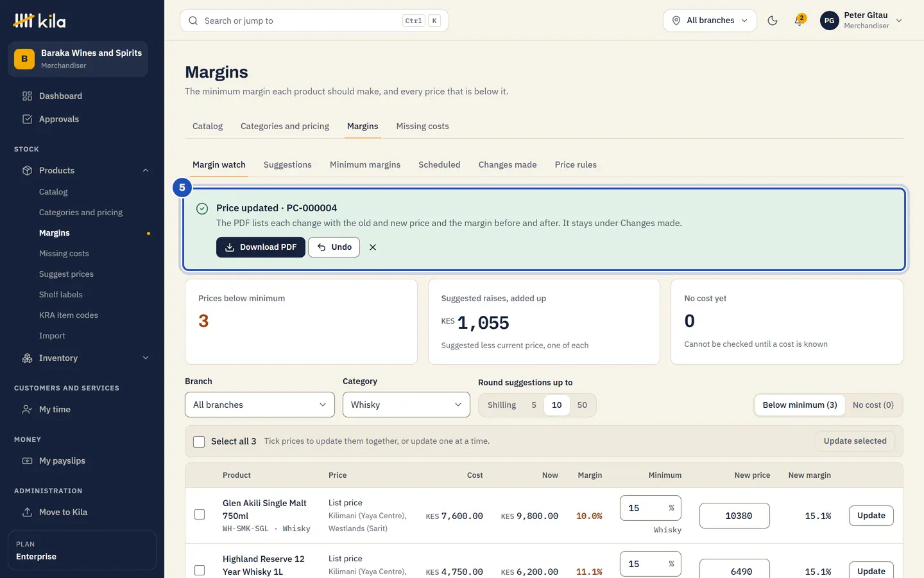Click the Move to Kila upload icon
The image size is (924, 578).
[27, 512]
